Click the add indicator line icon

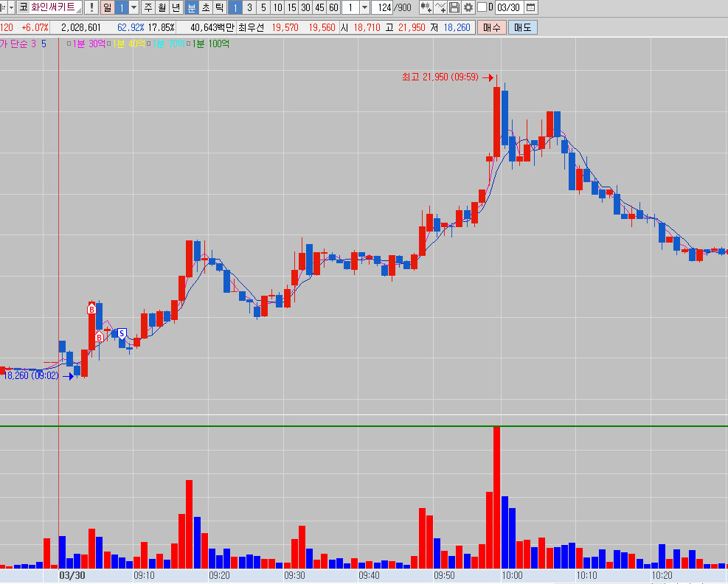[x=440, y=7]
